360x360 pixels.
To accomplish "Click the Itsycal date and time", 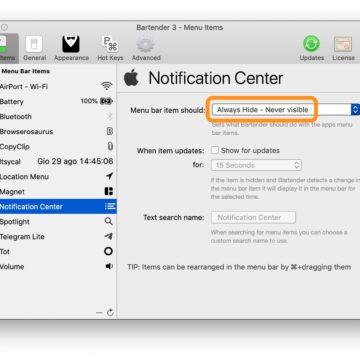I will 75,162.
